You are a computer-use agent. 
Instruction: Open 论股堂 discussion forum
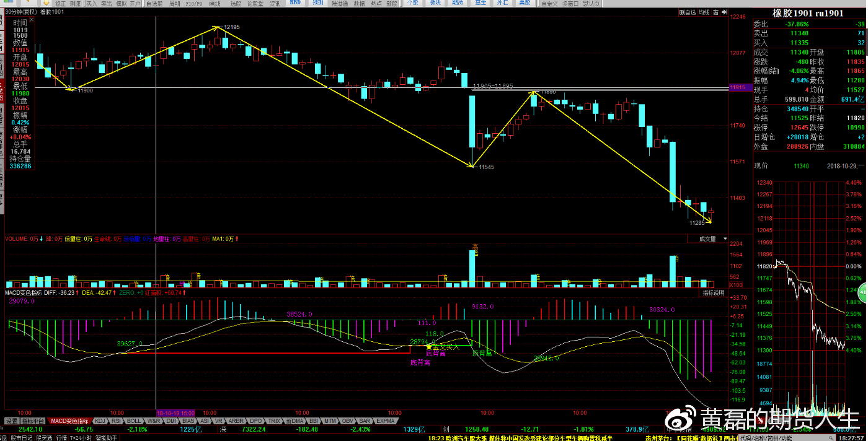(x=255, y=3)
